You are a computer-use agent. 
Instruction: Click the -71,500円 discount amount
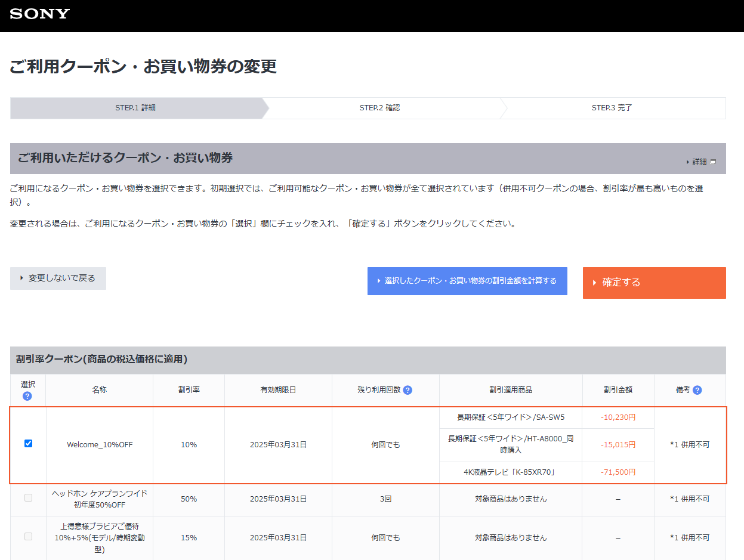click(618, 472)
